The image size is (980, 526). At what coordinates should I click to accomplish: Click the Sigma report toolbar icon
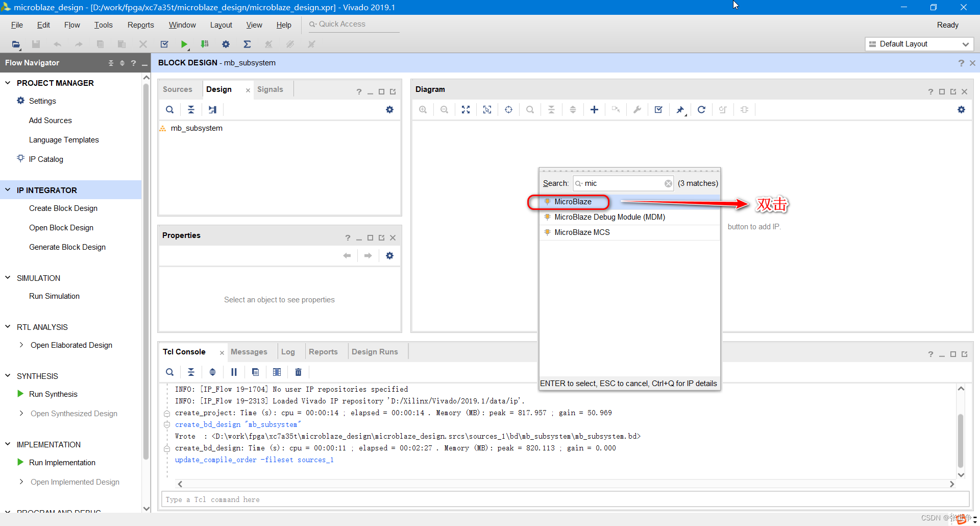[247, 44]
